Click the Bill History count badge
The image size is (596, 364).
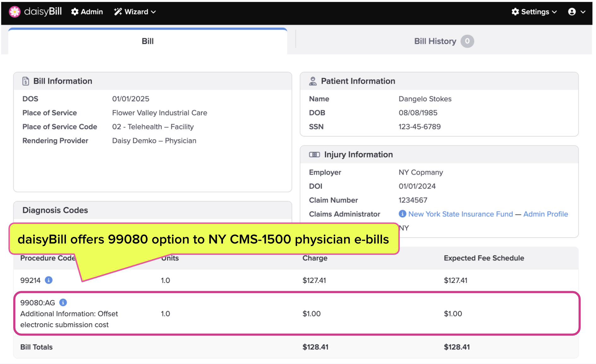[467, 41]
